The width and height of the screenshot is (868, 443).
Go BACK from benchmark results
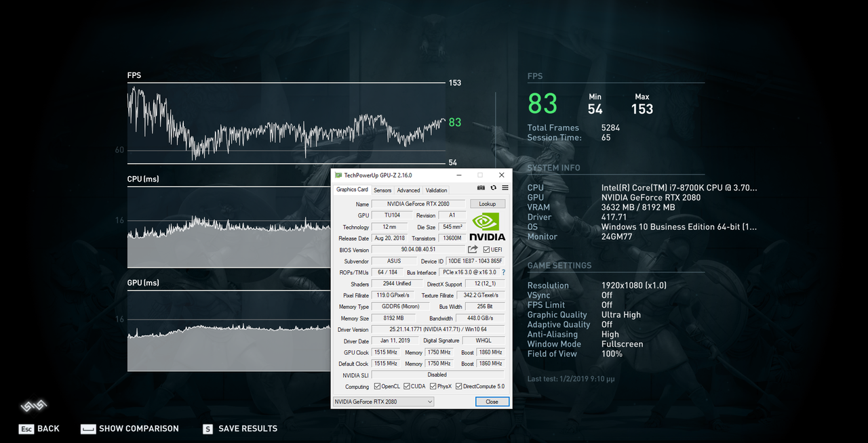click(x=48, y=429)
